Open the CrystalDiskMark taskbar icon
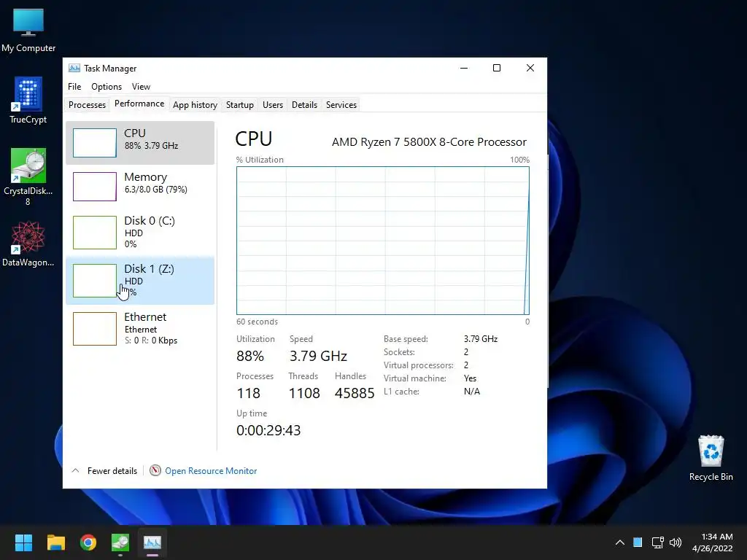The width and height of the screenshot is (747, 560). [x=120, y=542]
